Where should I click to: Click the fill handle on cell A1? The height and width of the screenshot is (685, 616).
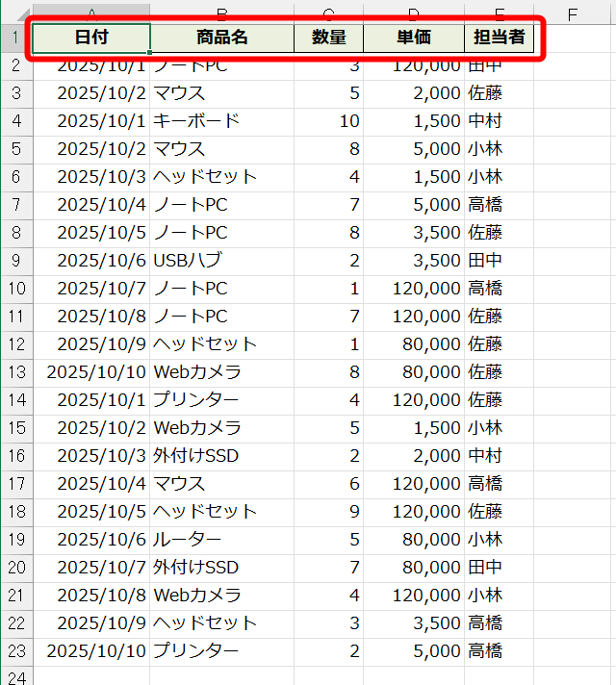click(149, 52)
